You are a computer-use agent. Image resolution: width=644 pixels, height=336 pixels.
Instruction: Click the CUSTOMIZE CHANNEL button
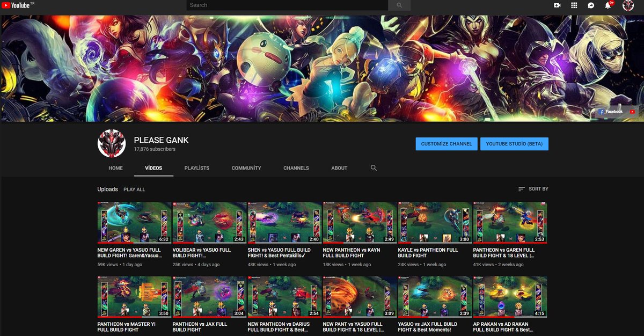pyautogui.click(x=447, y=144)
